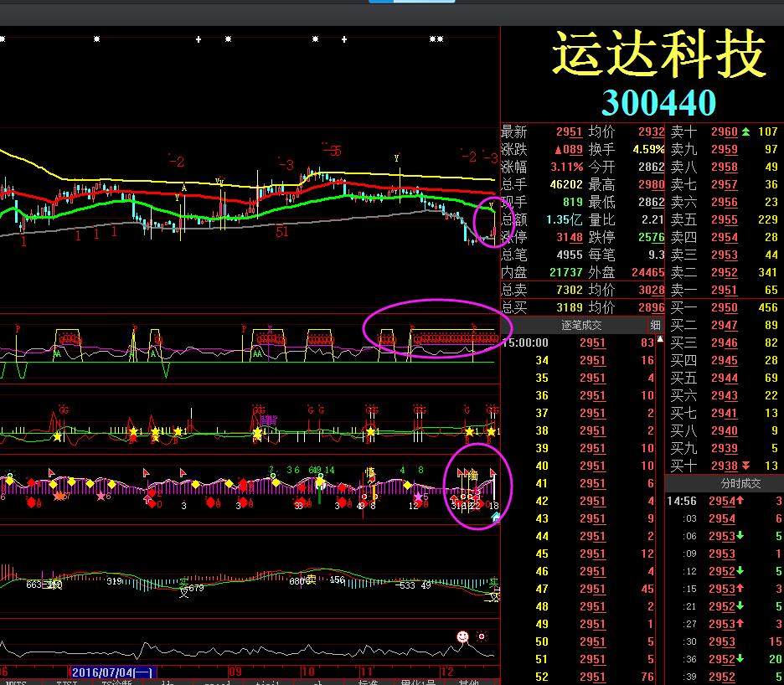Screen dimensions: 784x685
Task: Open the 分时成交 panel header
Action: pos(740,483)
